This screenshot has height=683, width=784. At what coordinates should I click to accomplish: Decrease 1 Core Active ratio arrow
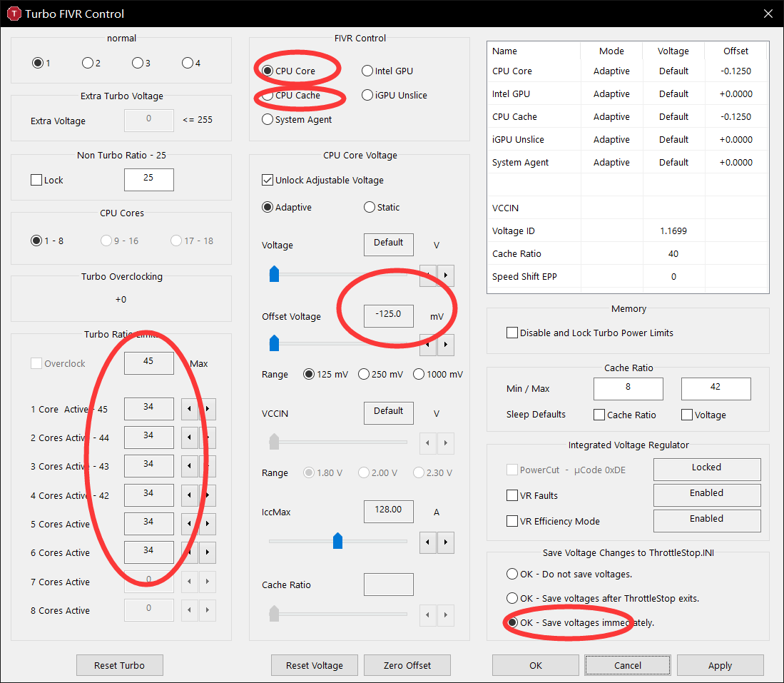[x=190, y=409]
